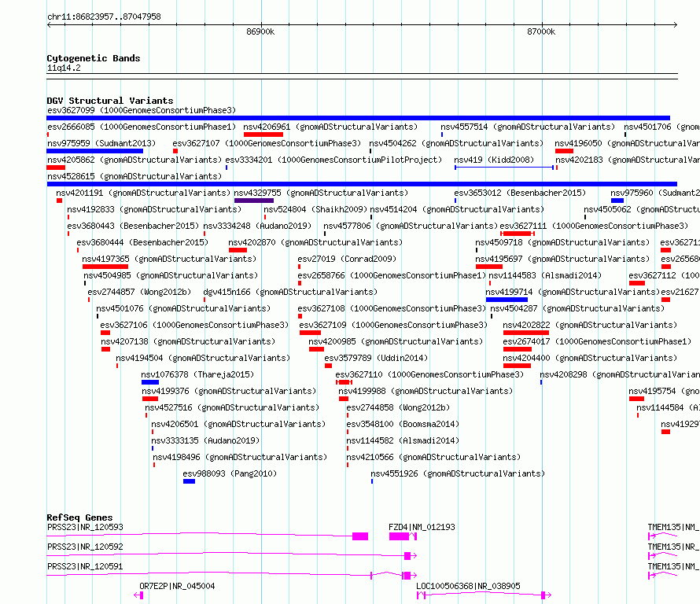Click the nsv975959 (Sudmant2013) blue bar
This screenshot has width=700, height=604.
coord(94,151)
